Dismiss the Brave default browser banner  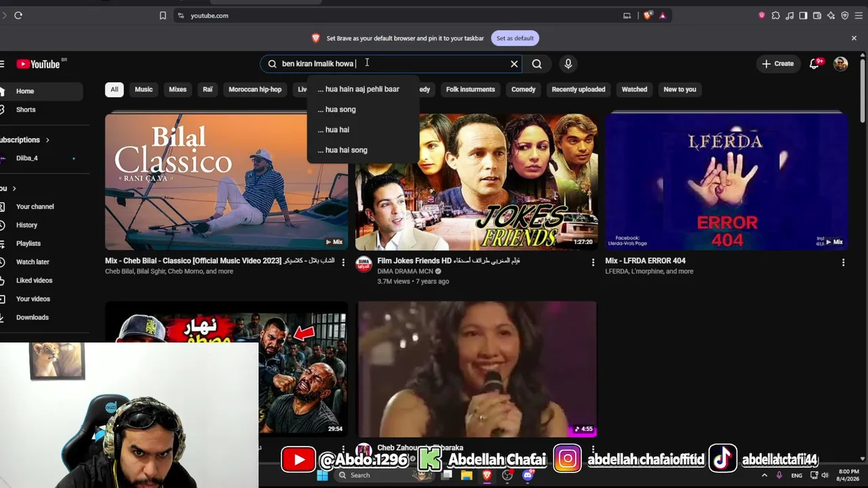854,38
